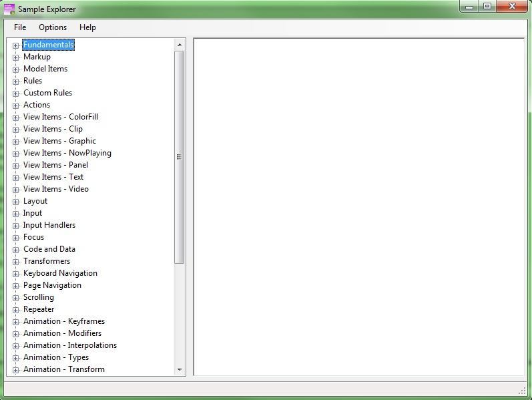
Task: Select the Scrolling tree item
Action: click(x=38, y=297)
